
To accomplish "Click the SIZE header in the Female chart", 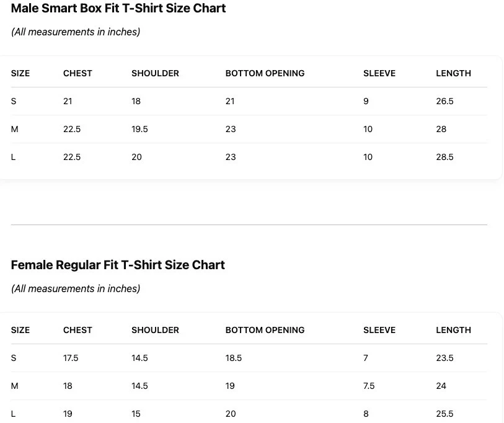I will 20,330.
